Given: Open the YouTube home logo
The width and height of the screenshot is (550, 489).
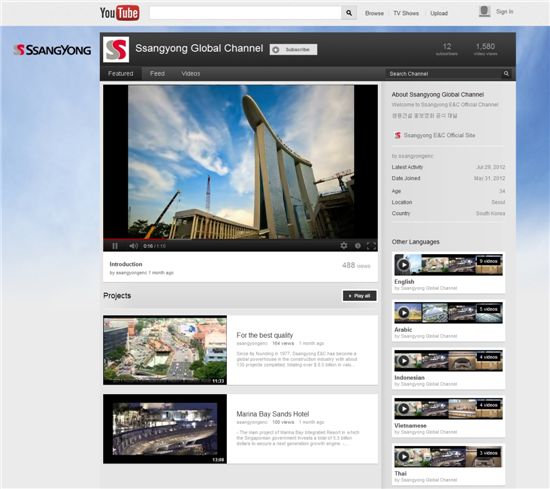Looking at the screenshot, I should pos(119,13).
